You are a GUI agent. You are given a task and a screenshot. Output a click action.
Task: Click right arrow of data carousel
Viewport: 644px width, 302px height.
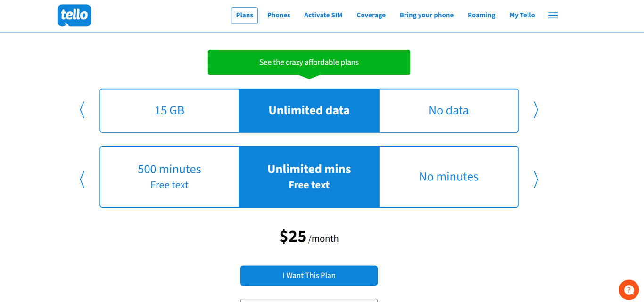tap(536, 110)
